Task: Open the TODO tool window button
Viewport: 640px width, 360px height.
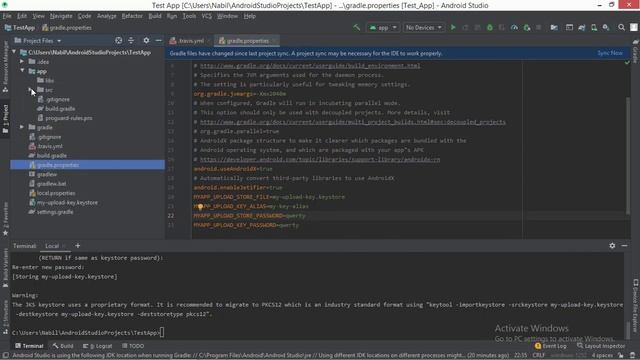Action: 133,346
